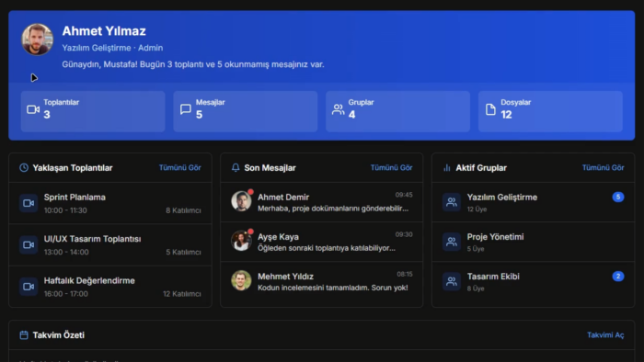
Task: Click 13:00 - 14:00 meeting time
Action: [66, 252]
